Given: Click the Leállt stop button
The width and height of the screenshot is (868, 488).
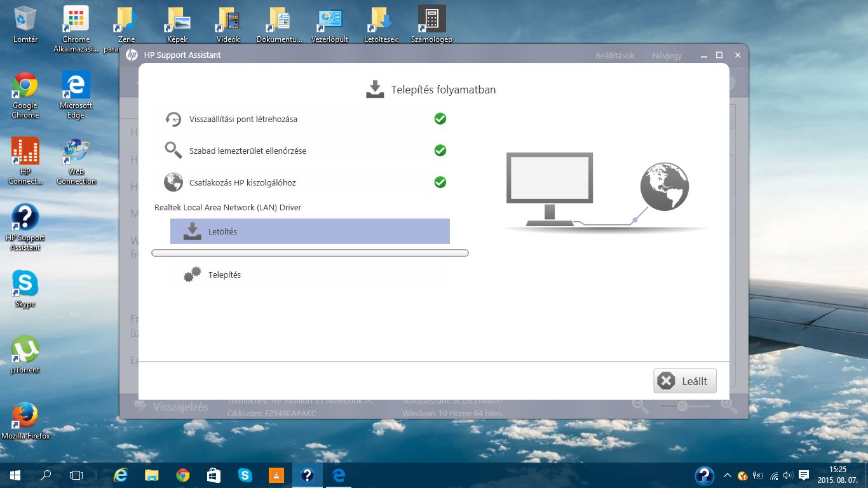Looking at the screenshot, I should [685, 381].
